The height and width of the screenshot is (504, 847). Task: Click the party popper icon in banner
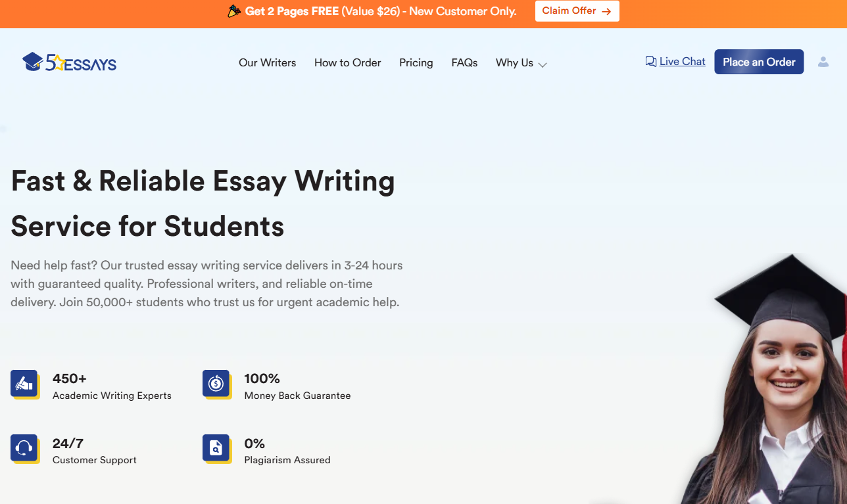tap(233, 11)
